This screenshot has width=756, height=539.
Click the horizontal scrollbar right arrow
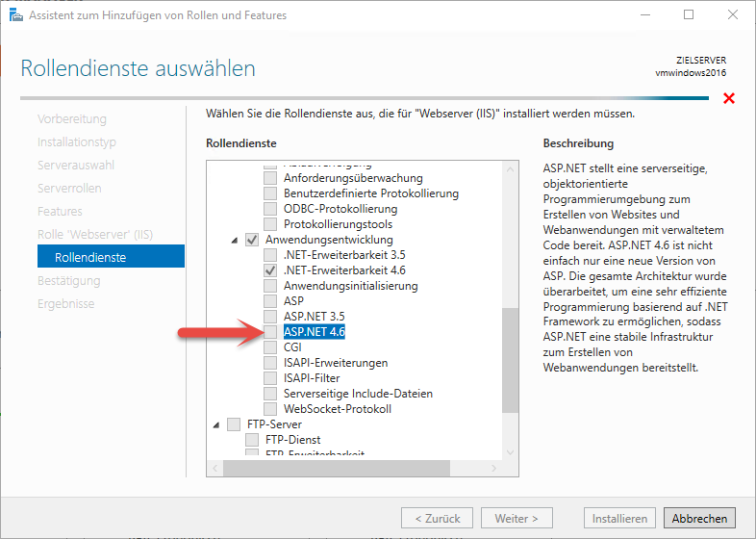[x=493, y=468]
